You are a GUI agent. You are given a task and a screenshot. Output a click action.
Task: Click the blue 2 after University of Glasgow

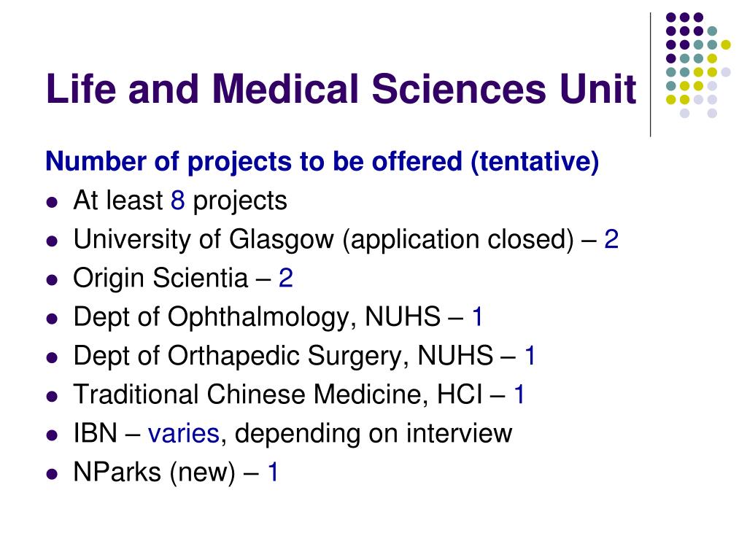coord(611,239)
